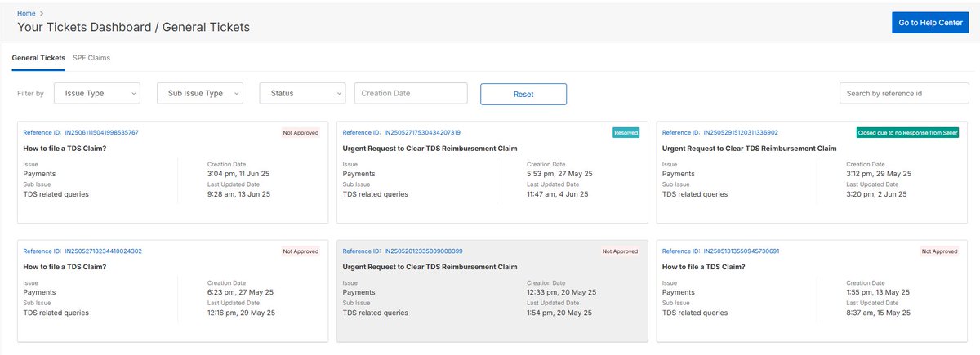Switch to the SPF Claims tab
This screenshot has height=355, width=980.
point(91,58)
